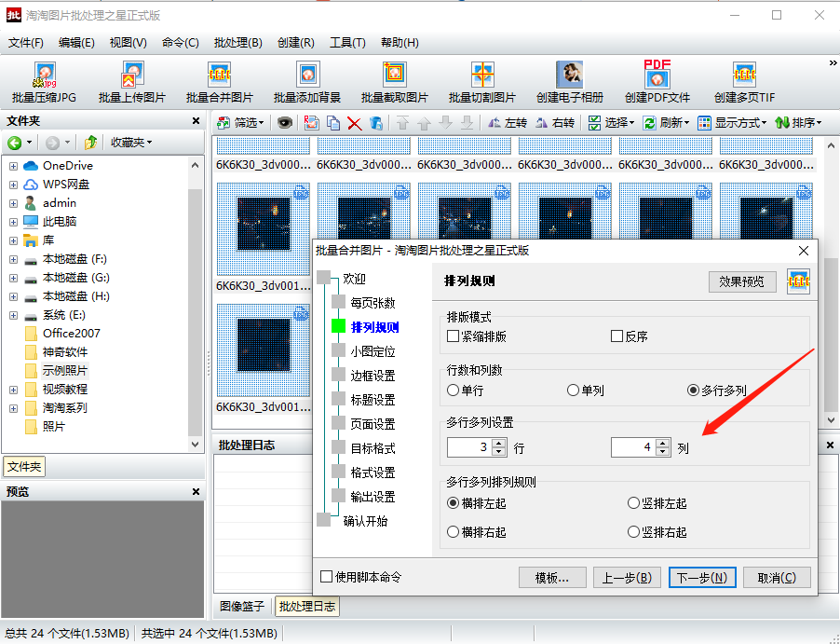Open the 筛选 dropdown
This screenshot has height=644, width=840.
coord(240,123)
